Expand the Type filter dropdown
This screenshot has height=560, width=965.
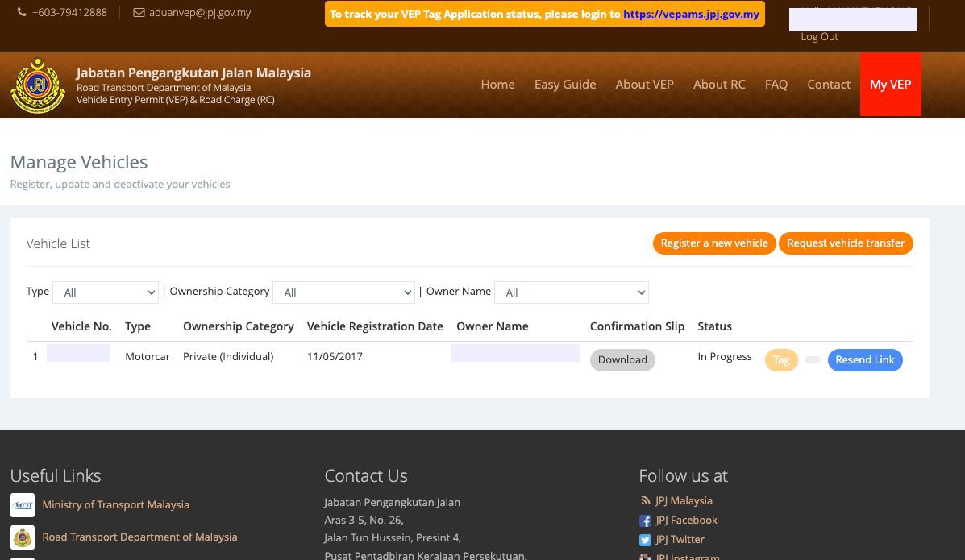pos(106,292)
